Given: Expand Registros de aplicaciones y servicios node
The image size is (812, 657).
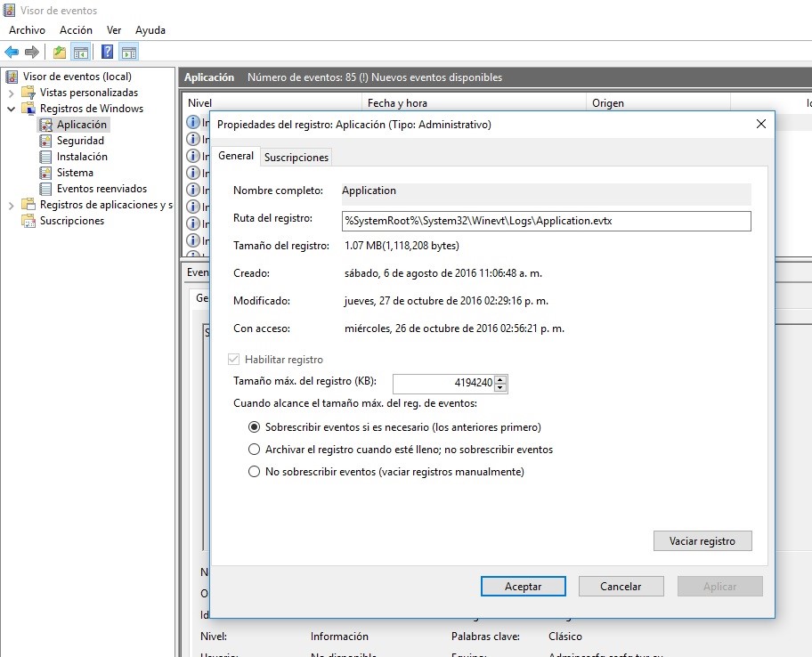Looking at the screenshot, I should point(11,205).
